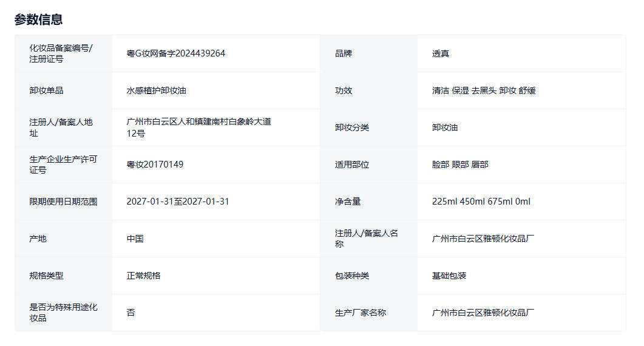This screenshot has width=644, height=346.
Task: Click the brand value 透真
Action: click(x=441, y=53)
